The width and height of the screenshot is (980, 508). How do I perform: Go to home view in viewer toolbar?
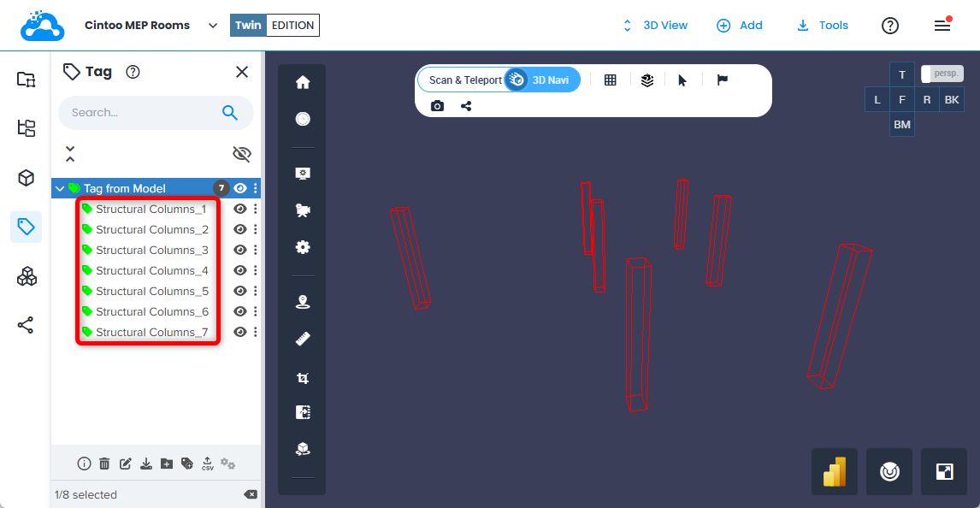point(303,82)
